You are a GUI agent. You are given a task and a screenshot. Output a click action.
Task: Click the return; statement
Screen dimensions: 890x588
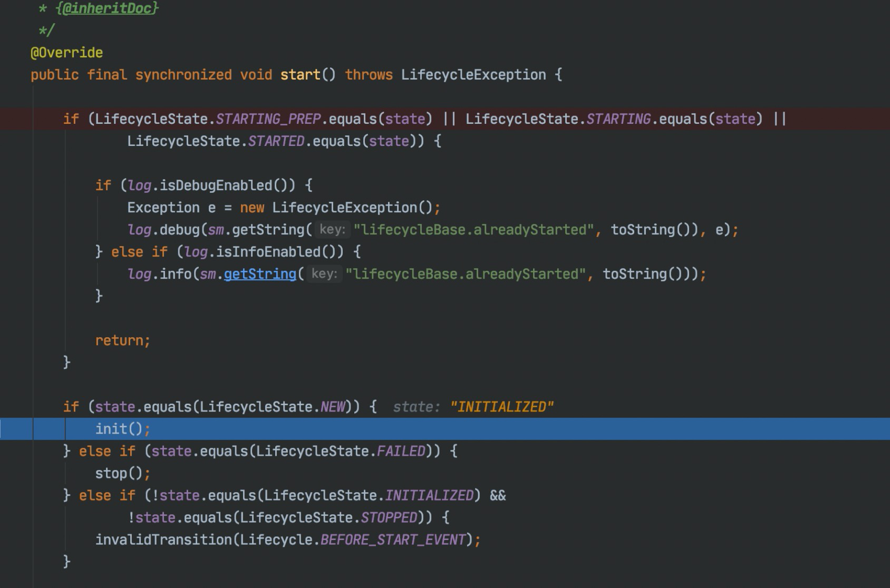point(123,340)
